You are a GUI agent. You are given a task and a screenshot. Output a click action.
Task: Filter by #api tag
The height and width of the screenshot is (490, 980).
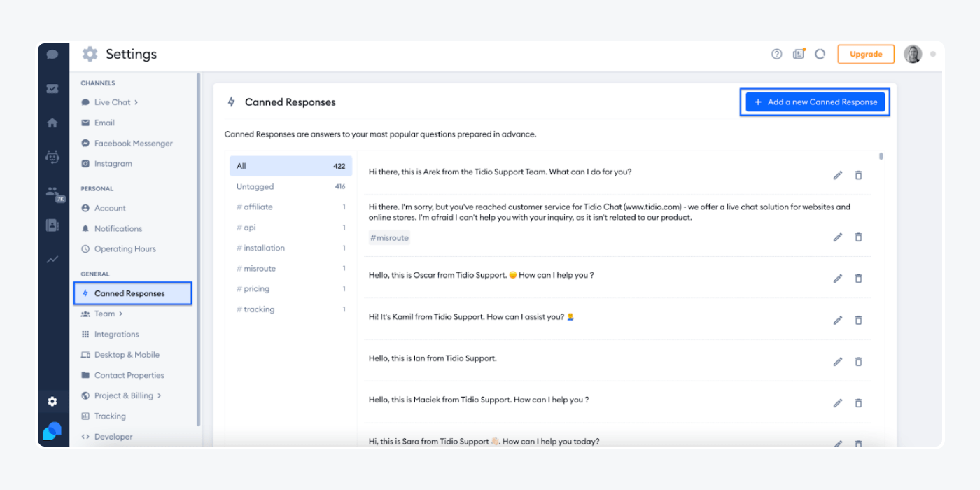[x=290, y=227]
